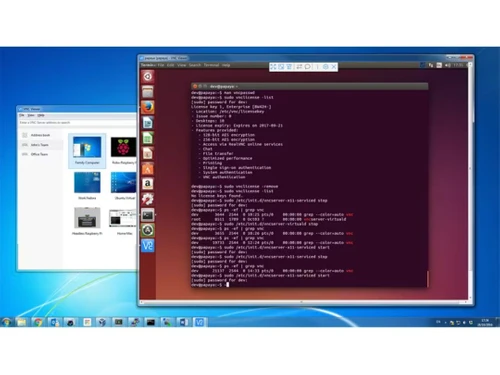This screenshot has width=500, height=375.
Task: Open Ubuntu Software Center in the launcher
Action: pos(148,169)
